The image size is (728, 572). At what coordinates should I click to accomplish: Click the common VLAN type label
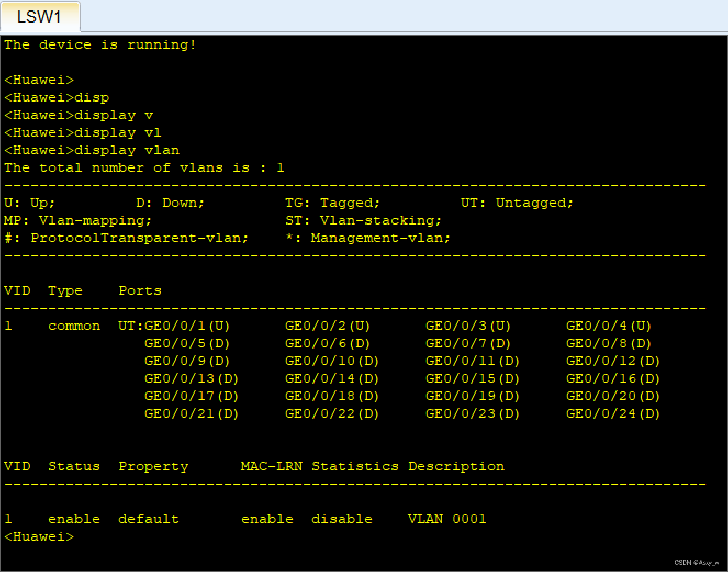click(74, 326)
